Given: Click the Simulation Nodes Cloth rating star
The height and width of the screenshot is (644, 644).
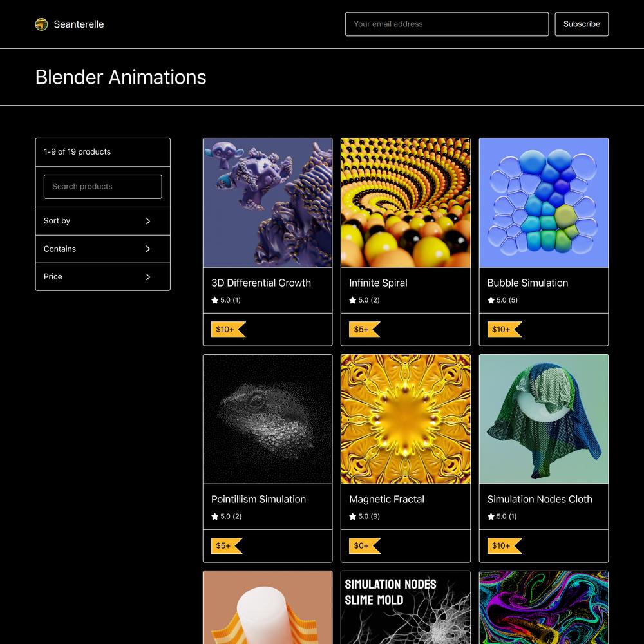Looking at the screenshot, I should (x=491, y=516).
